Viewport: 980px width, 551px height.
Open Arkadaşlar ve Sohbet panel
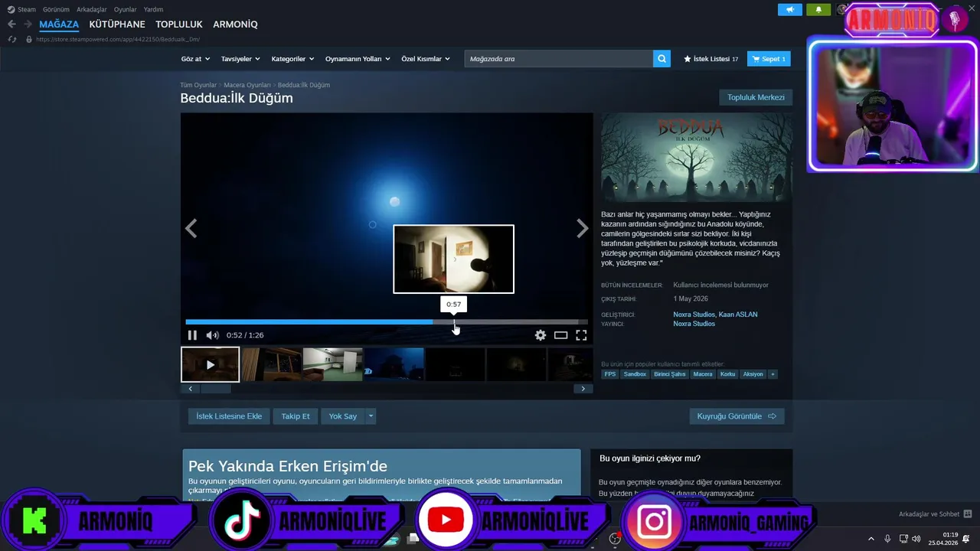coord(935,514)
